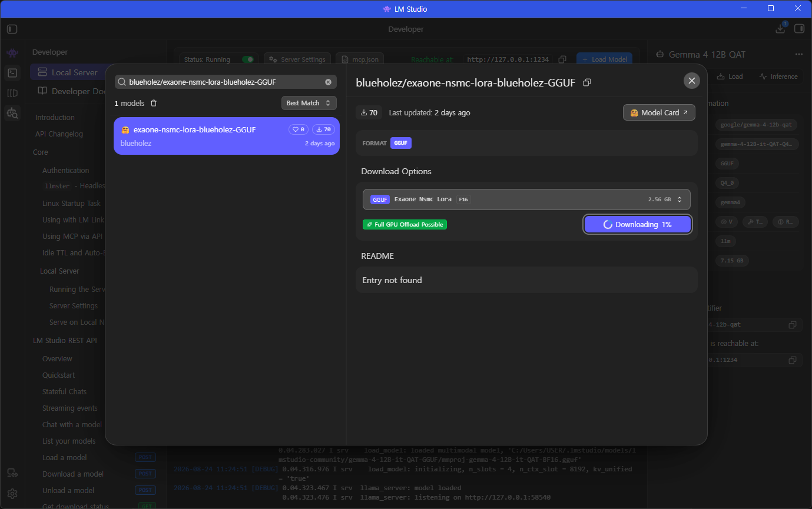The height and width of the screenshot is (509, 812).
Task: Open the Downloads icon with badge
Action: pyautogui.click(x=780, y=28)
